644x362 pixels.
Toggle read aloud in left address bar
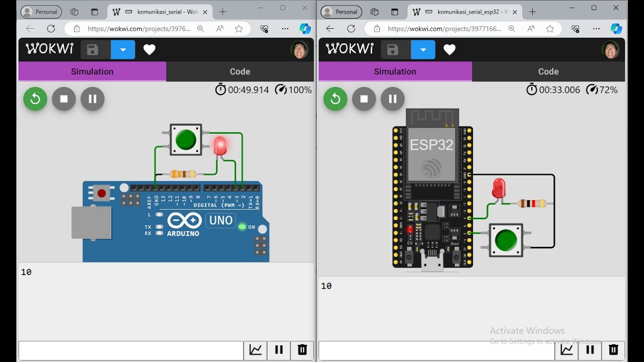click(x=220, y=29)
